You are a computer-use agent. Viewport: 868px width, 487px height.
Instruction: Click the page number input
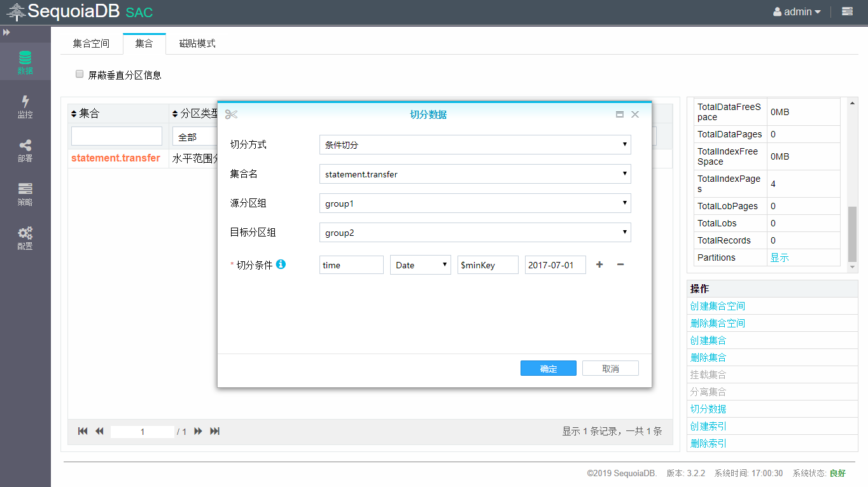pyautogui.click(x=143, y=432)
